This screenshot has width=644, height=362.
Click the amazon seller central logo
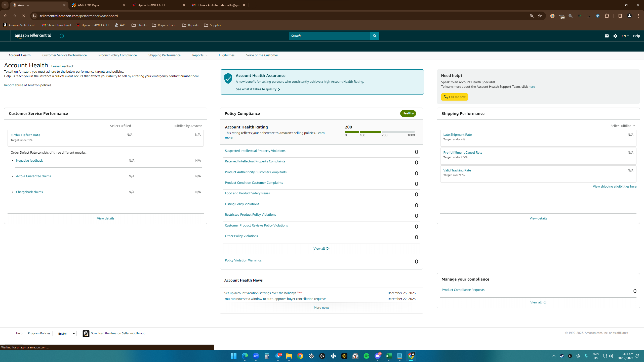pyautogui.click(x=33, y=36)
